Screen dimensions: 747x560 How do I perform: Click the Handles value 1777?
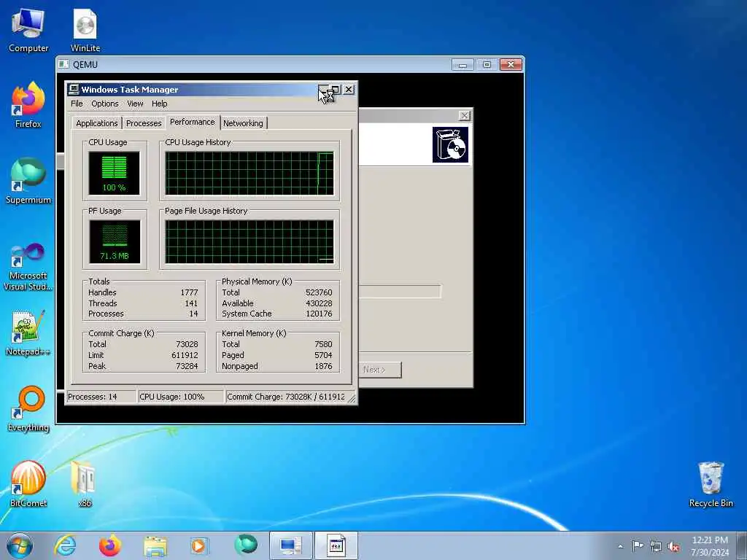pos(189,292)
